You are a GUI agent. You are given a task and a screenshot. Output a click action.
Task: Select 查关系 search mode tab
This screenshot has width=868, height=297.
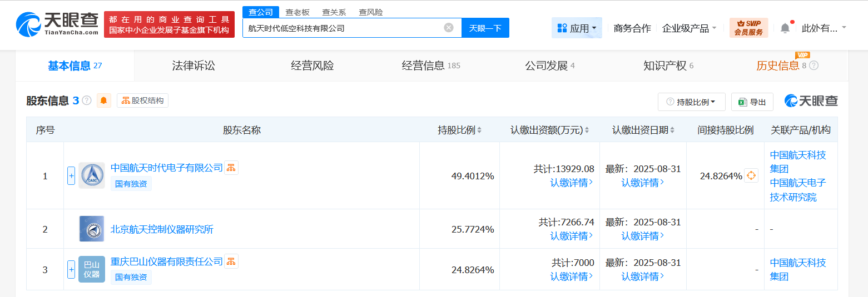[x=334, y=12]
